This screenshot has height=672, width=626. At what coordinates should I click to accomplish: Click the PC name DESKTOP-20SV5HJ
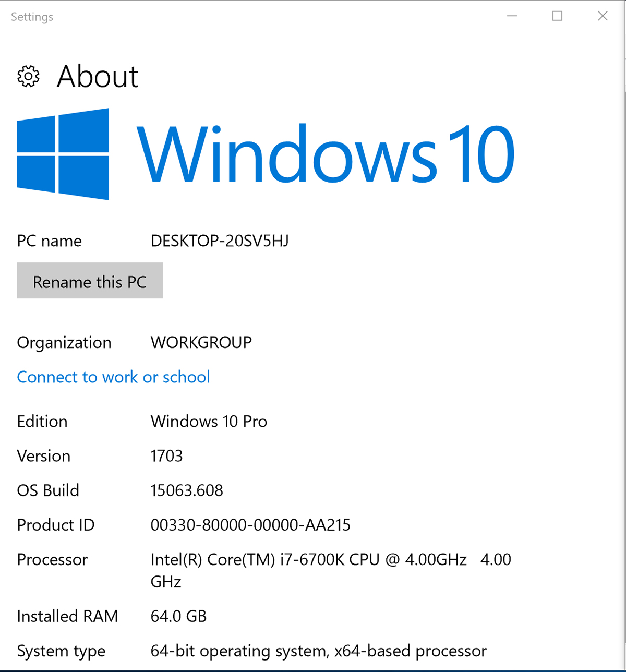(x=219, y=241)
